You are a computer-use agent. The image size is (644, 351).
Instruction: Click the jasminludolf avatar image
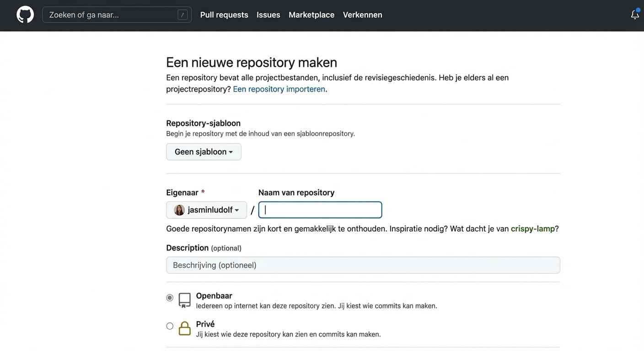coord(179,210)
